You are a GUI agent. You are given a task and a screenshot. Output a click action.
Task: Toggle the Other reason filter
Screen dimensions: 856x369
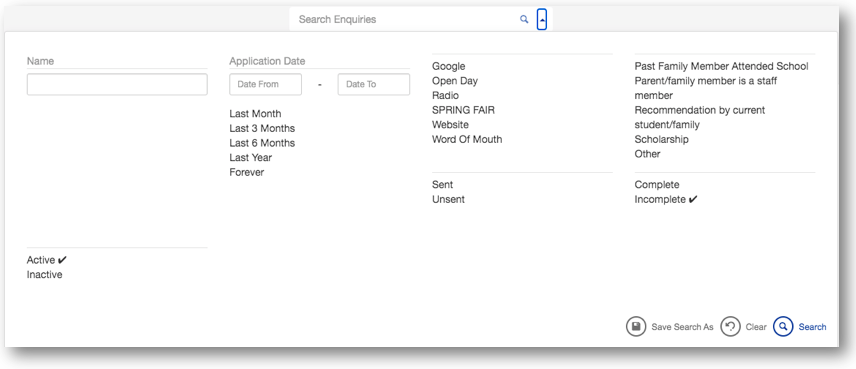coord(647,154)
